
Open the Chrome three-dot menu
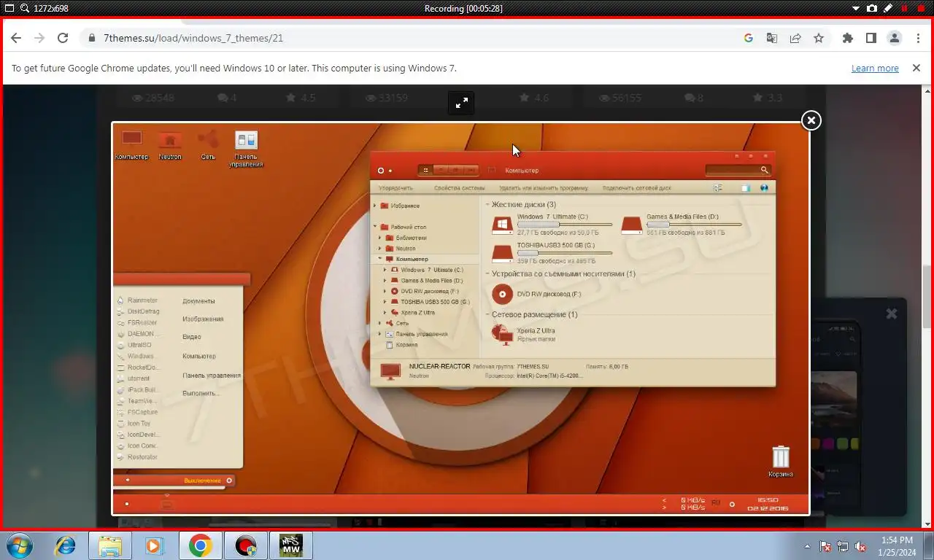[x=918, y=38]
